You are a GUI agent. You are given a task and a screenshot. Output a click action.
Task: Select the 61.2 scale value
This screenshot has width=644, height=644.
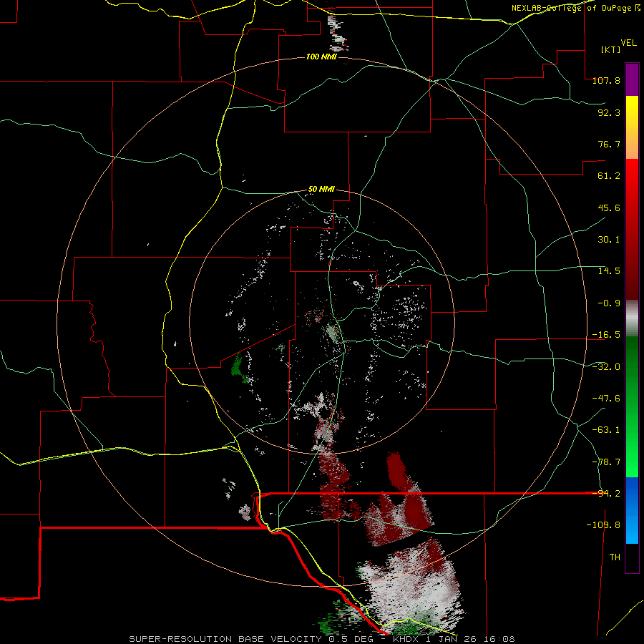[609, 176]
